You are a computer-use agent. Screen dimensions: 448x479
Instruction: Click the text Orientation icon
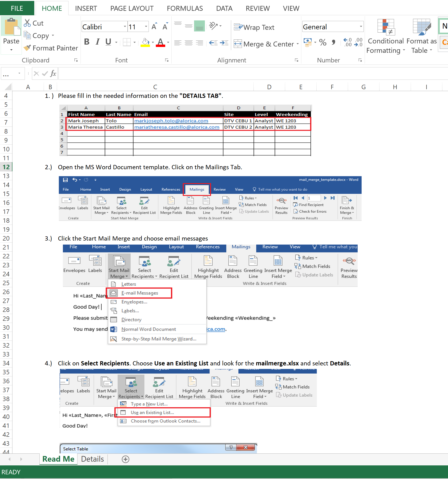[x=213, y=26]
